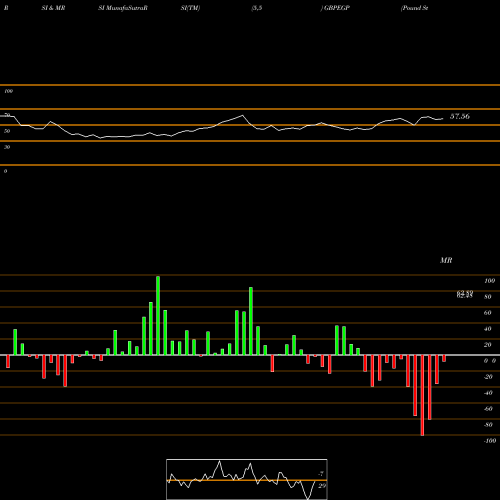Click the MR label above histogram

point(446,260)
